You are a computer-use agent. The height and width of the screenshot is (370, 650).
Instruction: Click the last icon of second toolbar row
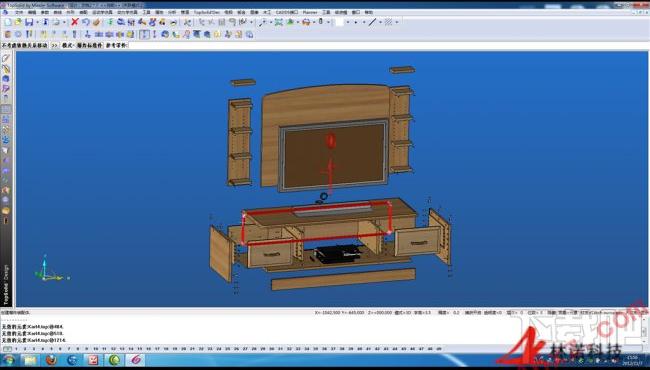[250, 34]
